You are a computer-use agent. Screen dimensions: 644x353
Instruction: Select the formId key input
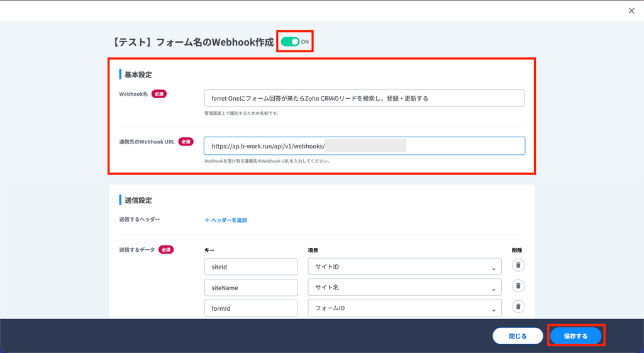(250, 308)
